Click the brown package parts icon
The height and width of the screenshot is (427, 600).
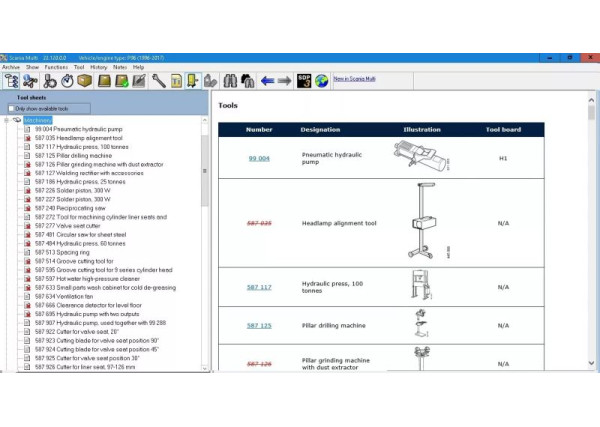click(x=85, y=80)
